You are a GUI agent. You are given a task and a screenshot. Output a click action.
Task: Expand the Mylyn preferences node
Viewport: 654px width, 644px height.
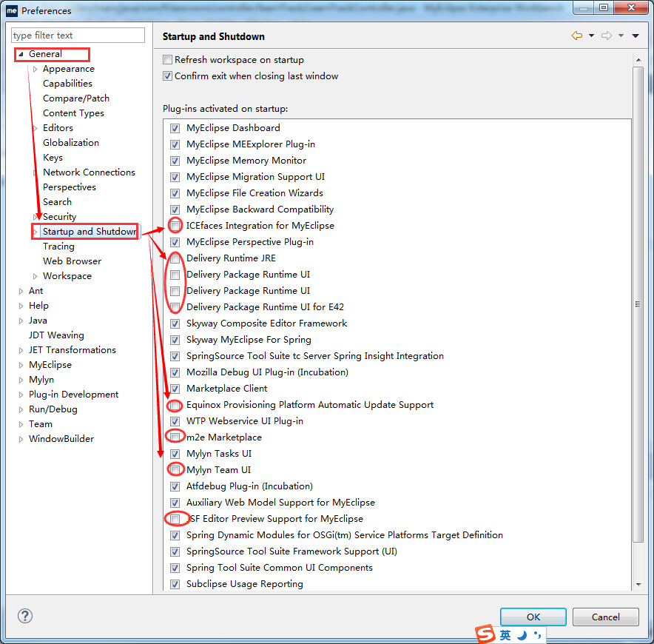21,380
